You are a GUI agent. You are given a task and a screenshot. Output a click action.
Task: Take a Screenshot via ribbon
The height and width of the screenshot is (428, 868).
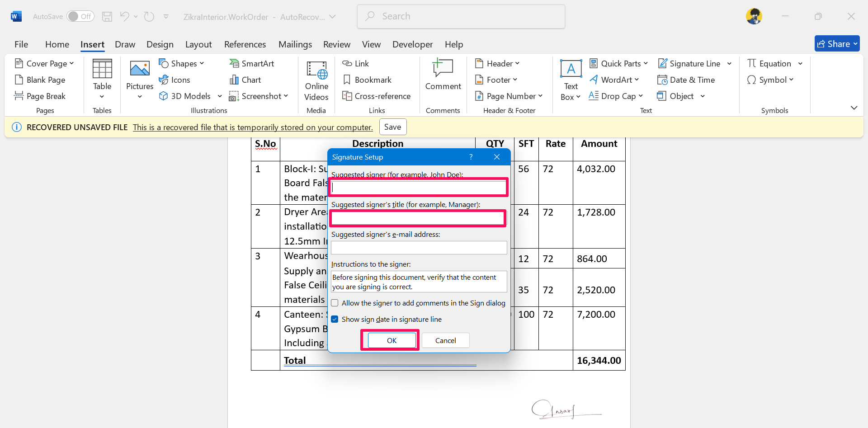pos(259,96)
